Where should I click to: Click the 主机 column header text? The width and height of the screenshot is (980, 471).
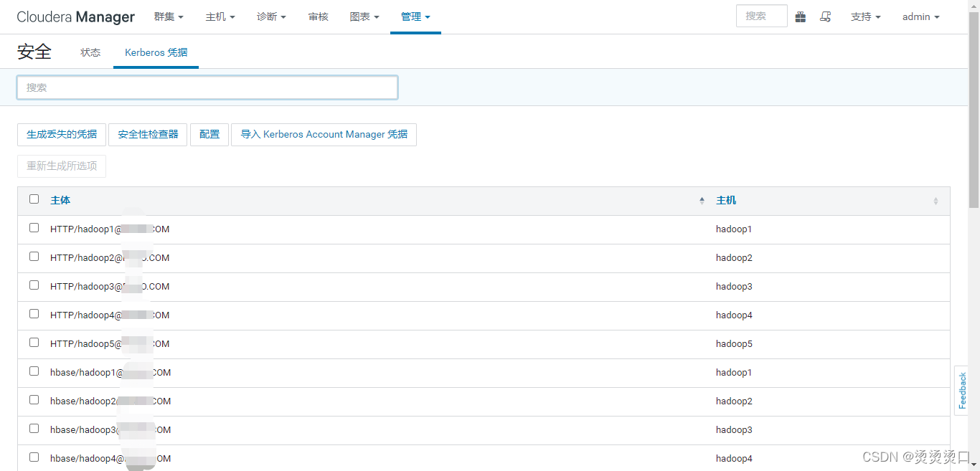[x=726, y=201]
